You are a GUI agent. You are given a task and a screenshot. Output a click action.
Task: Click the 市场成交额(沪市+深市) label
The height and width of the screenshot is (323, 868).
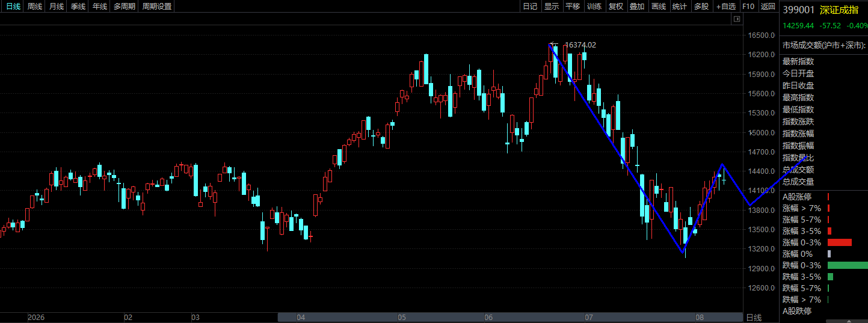coord(824,45)
